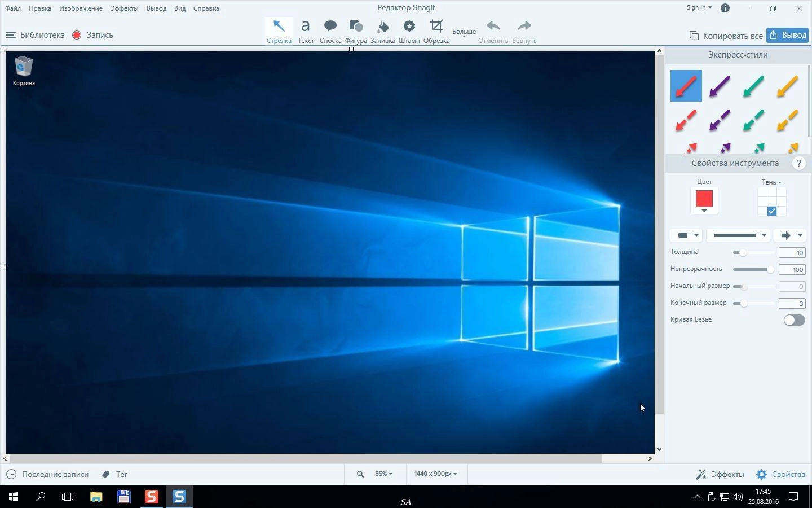This screenshot has width=812, height=508.
Task: Show the Свойства properties panel
Action: pyautogui.click(x=781, y=475)
